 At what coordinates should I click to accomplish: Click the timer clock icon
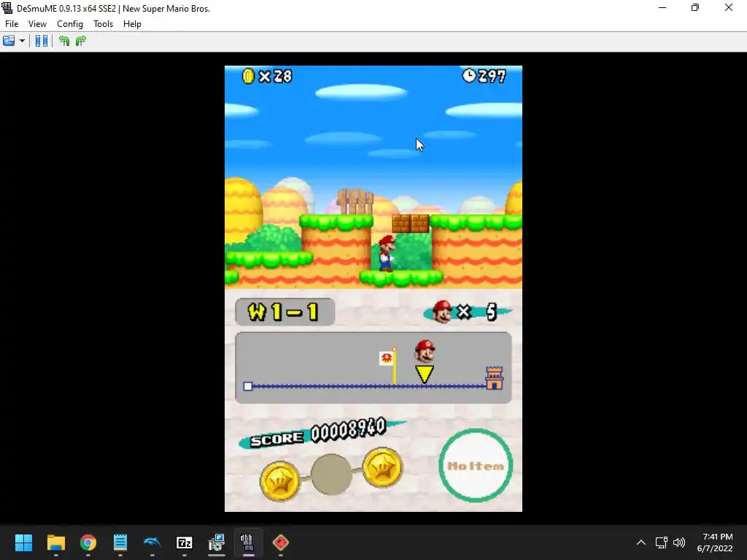point(469,75)
